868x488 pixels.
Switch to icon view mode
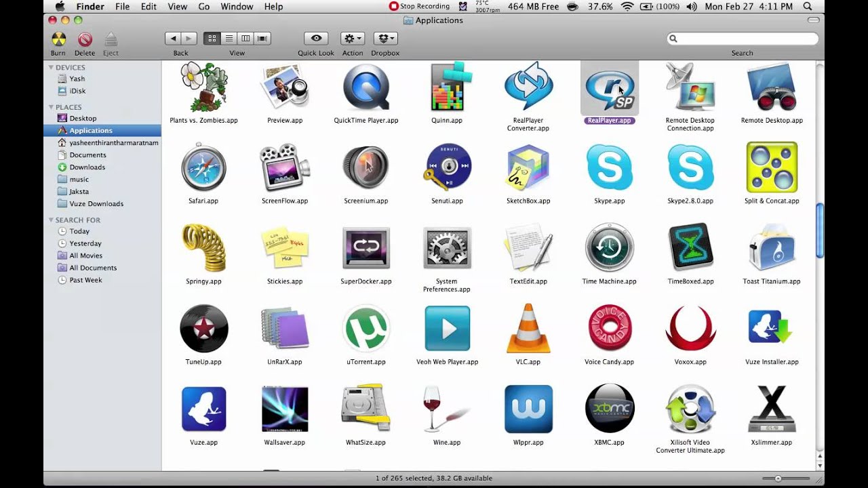pyautogui.click(x=212, y=39)
